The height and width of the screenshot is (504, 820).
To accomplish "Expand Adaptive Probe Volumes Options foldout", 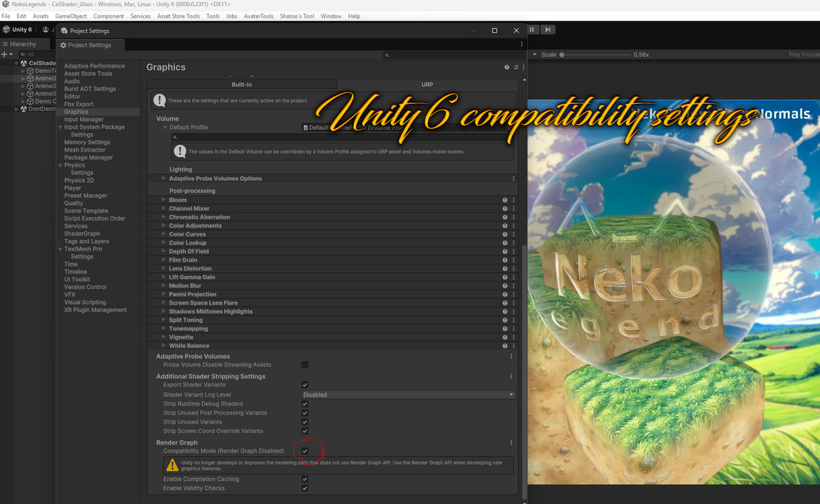I will [x=164, y=178].
